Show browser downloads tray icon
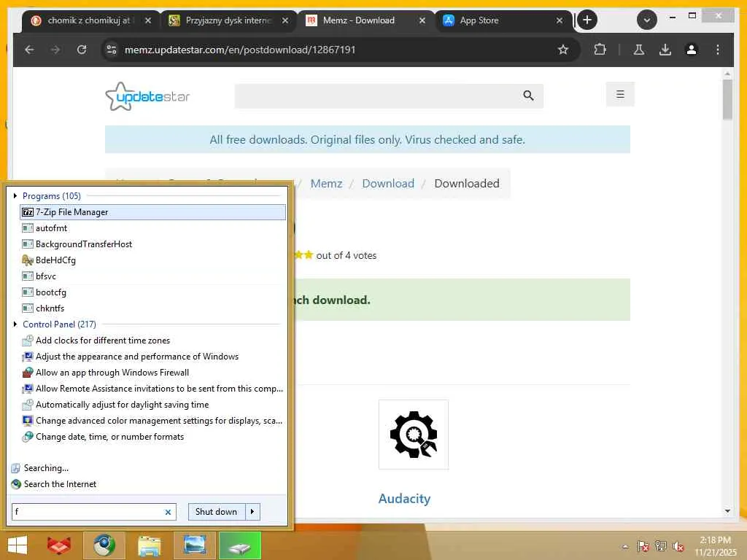Image resolution: width=747 pixels, height=560 pixels. click(665, 50)
